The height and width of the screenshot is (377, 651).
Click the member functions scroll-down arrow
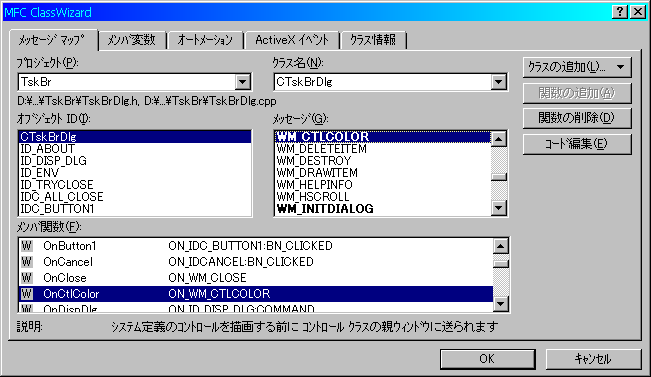click(501, 304)
